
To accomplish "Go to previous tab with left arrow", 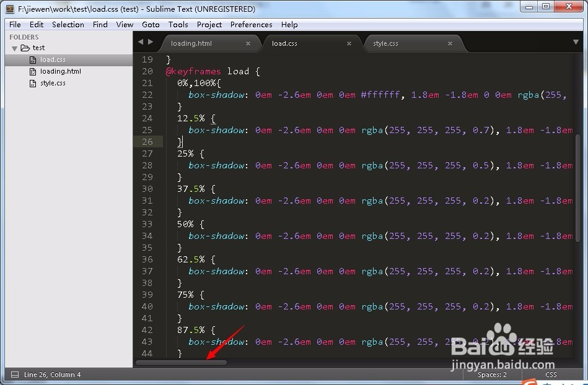I will point(141,42).
